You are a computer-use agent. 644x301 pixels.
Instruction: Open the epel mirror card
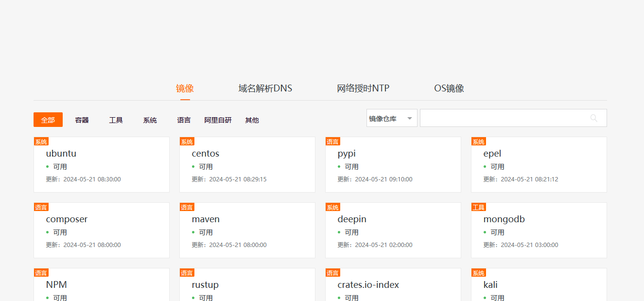539,164
